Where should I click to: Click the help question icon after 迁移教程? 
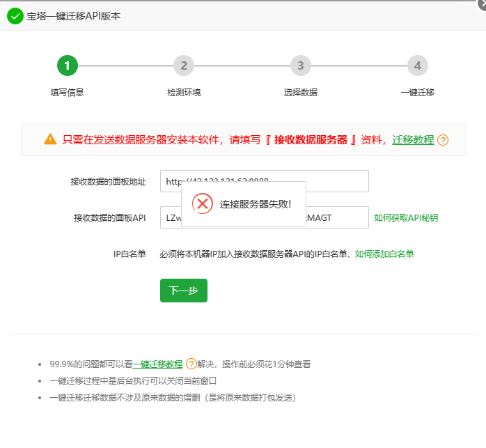443,140
